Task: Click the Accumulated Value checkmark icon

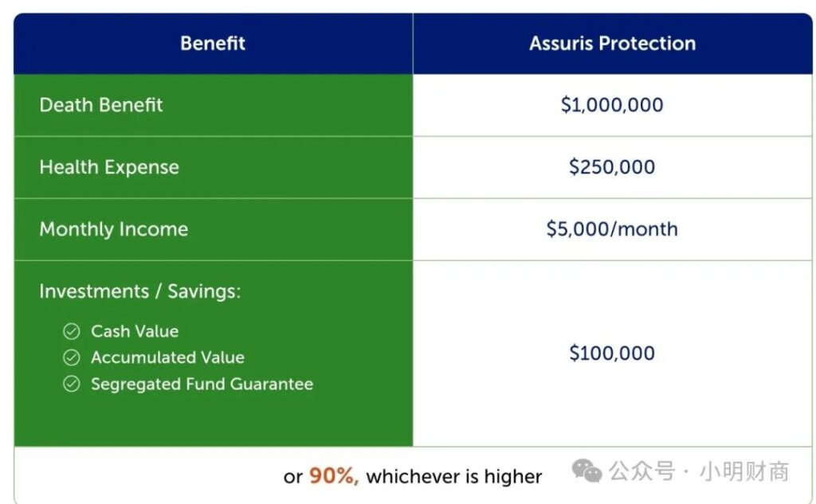Action: pos(72,357)
